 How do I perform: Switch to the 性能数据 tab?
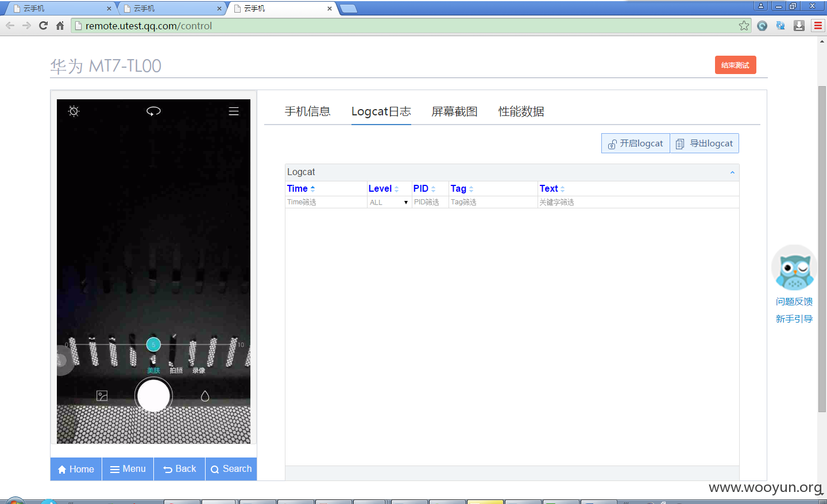(x=521, y=111)
